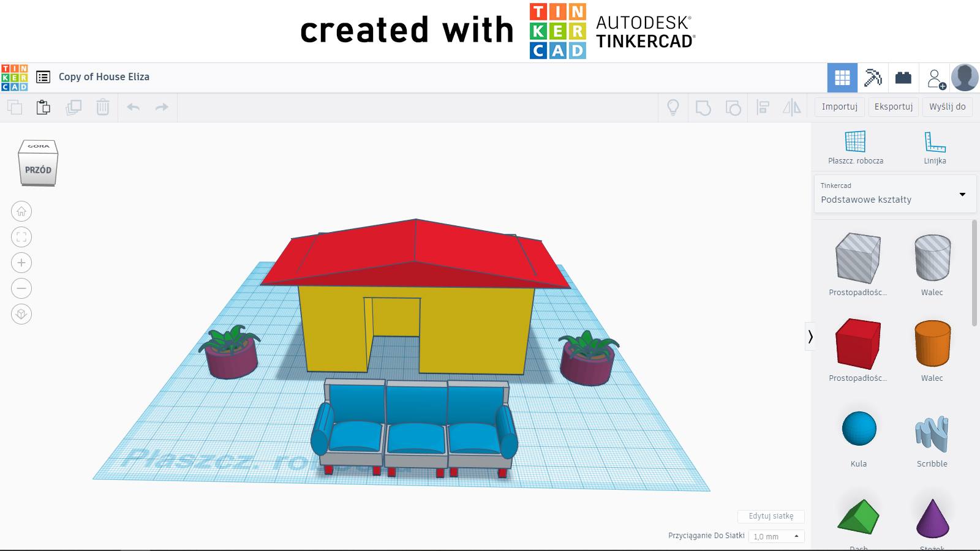
Task: Click the Group shapes icon
Action: [703, 108]
